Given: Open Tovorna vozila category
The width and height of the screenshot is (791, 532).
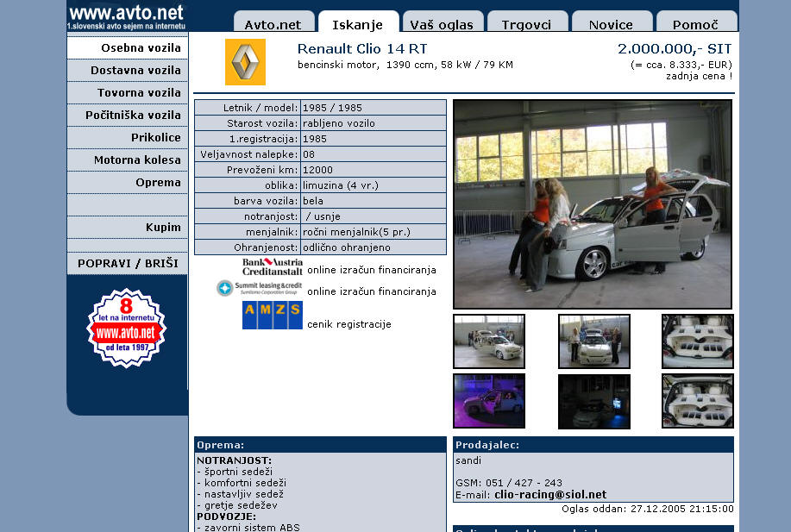Looking at the screenshot, I should (x=127, y=93).
